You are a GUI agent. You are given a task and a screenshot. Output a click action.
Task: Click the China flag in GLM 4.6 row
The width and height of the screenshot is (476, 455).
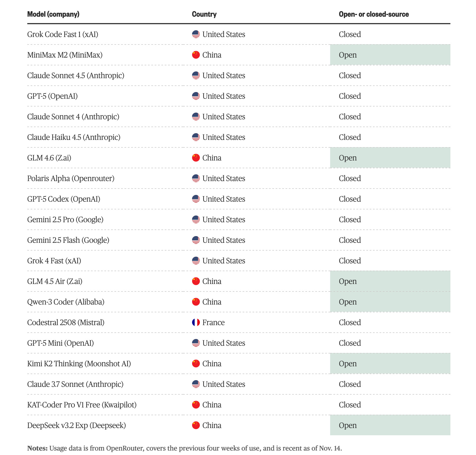click(196, 158)
